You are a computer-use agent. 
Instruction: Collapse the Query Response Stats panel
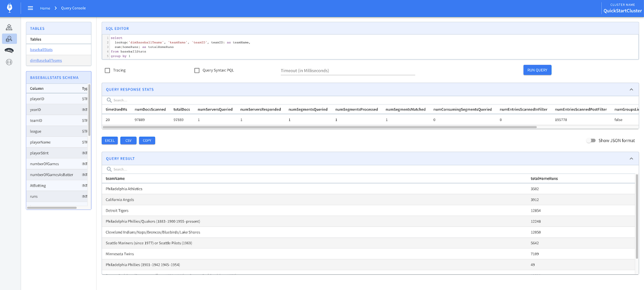click(x=632, y=89)
